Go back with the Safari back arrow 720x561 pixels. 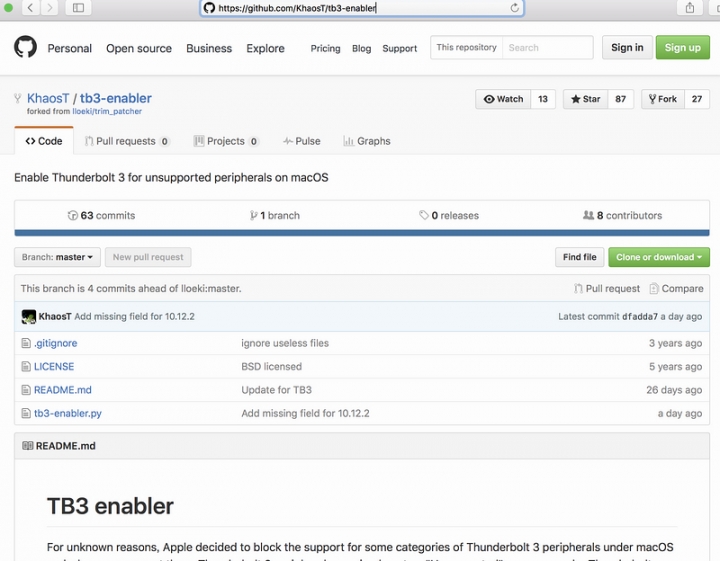coord(30,7)
